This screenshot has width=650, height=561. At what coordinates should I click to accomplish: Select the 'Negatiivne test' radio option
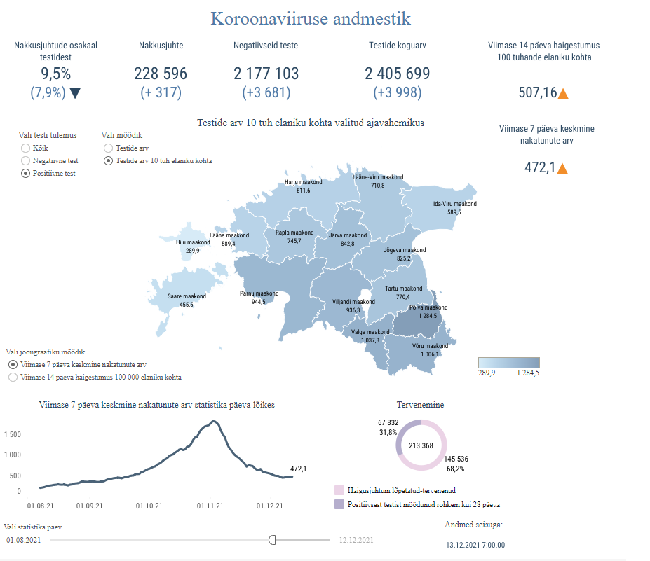pos(25,159)
